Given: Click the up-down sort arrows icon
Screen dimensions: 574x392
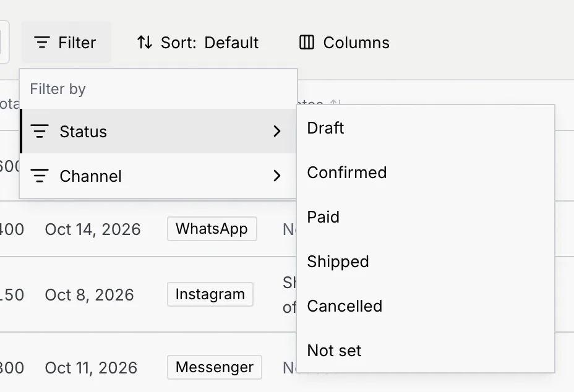Looking at the screenshot, I should [145, 43].
